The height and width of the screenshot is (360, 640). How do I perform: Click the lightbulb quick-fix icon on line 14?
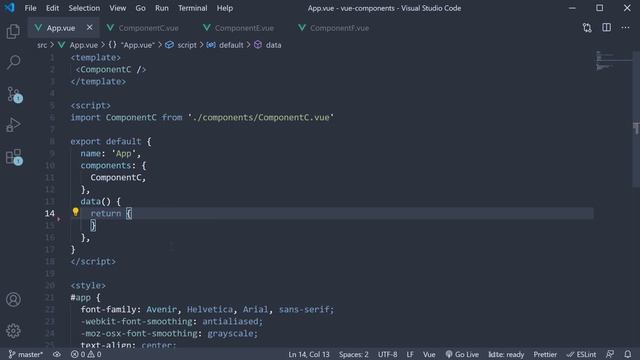[76, 212]
